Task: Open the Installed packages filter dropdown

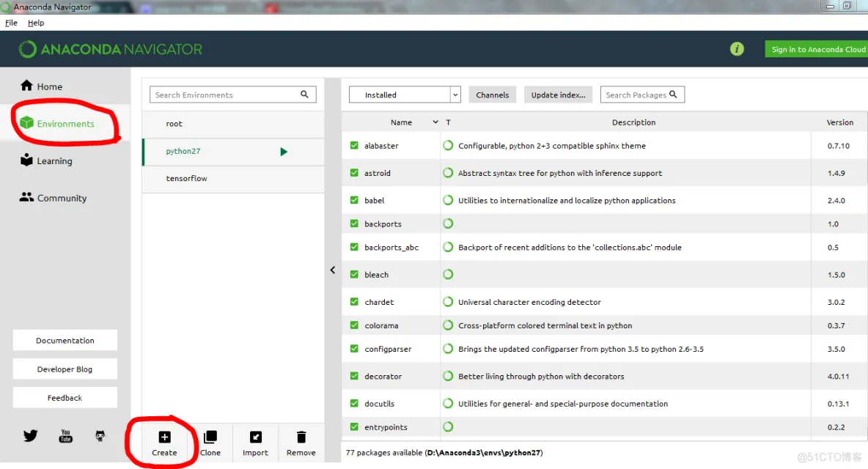Action: coord(405,95)
